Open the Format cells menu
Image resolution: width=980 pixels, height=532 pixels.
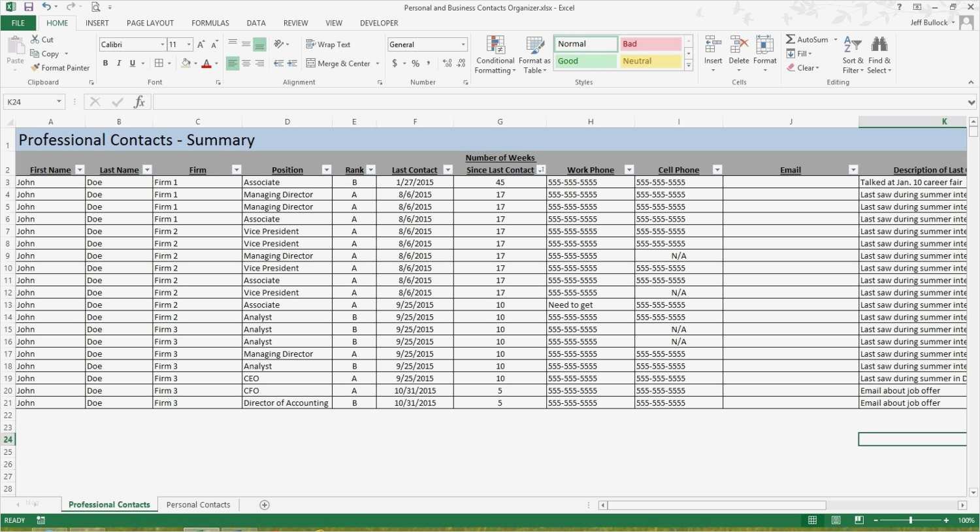click(764, 55)
